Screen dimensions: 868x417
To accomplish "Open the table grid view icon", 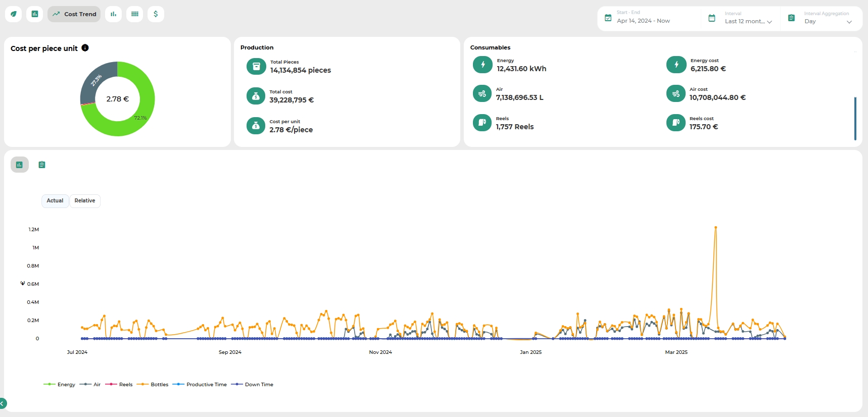I will (135, 14).
